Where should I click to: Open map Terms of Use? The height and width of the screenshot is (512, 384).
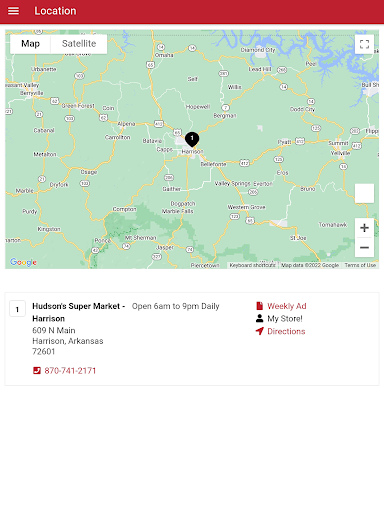360,265
